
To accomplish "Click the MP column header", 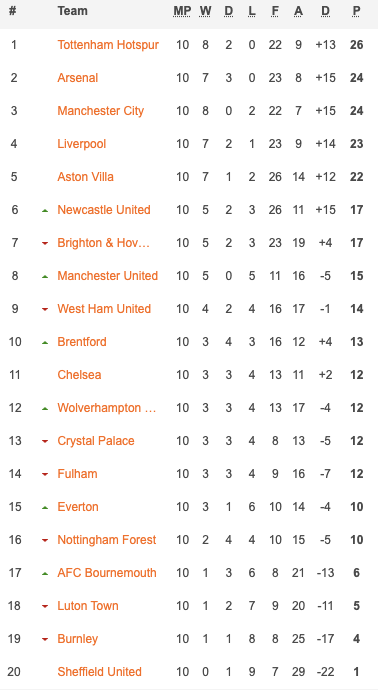I will pos(182,11).
